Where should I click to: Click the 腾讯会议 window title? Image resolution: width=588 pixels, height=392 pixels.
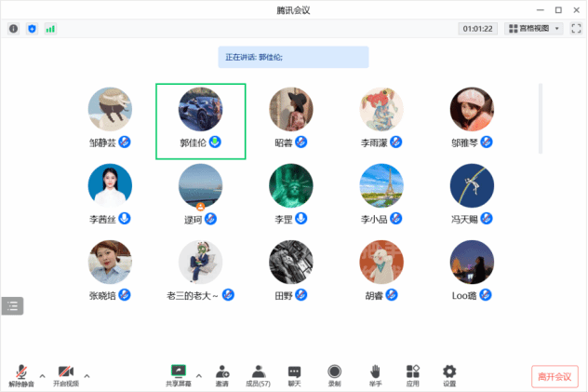click(293, 10)
